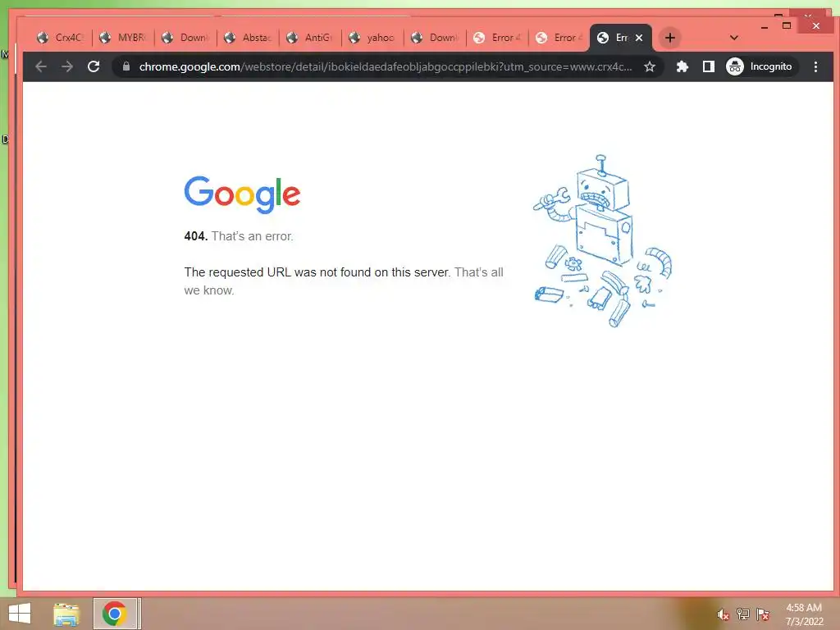Switch to the Crx4C tab
Image resolution: width=840 pixels, height=630 pixels.
click(61, 38)
